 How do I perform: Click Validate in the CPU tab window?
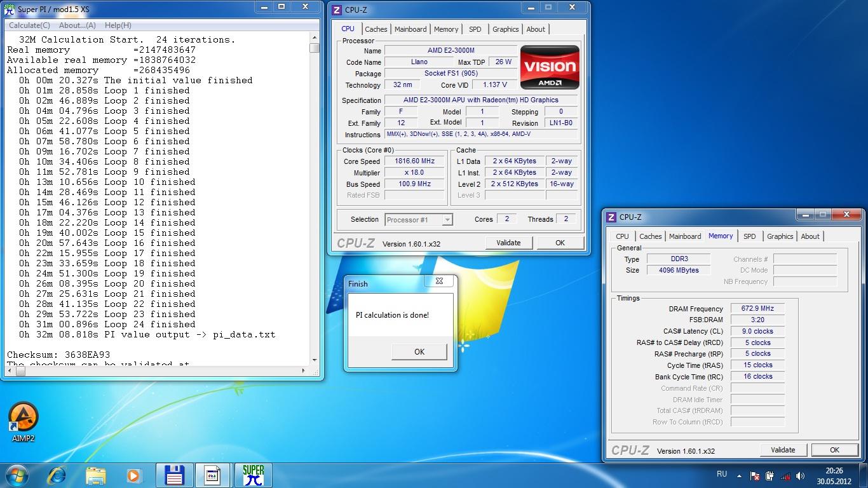click(508, 243)
